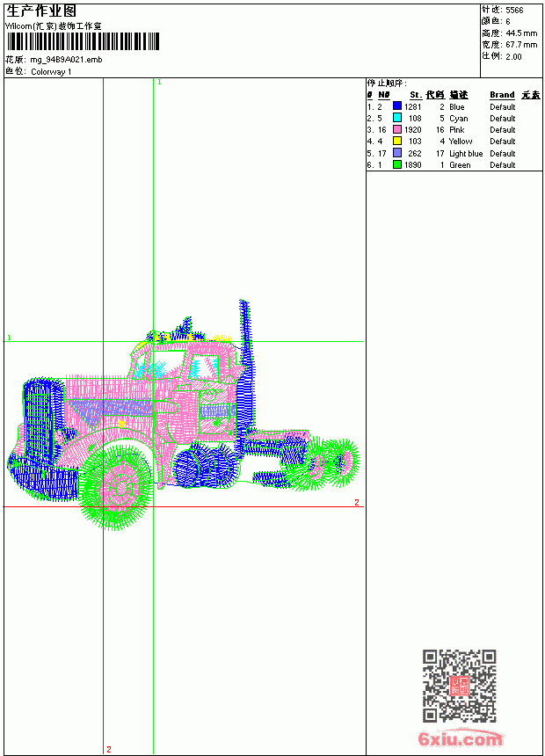Click the red marker 2 at bottom

pos(109,749)
